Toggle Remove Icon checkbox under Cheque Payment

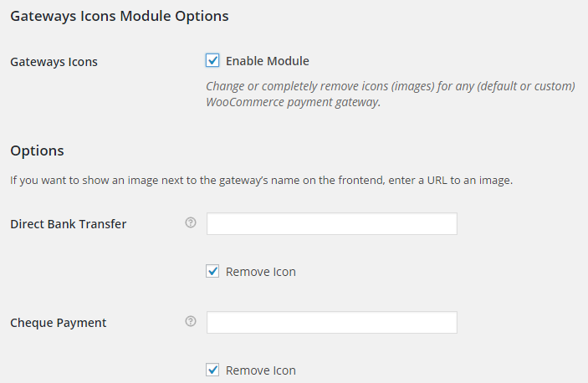coord(212,370)
